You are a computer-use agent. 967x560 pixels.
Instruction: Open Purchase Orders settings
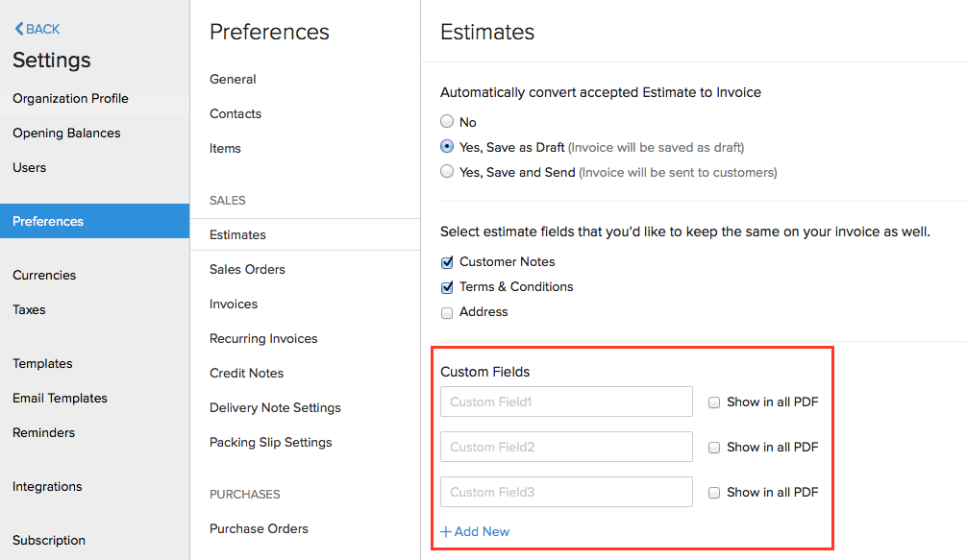pyautogui.click(x=259, y=528)
